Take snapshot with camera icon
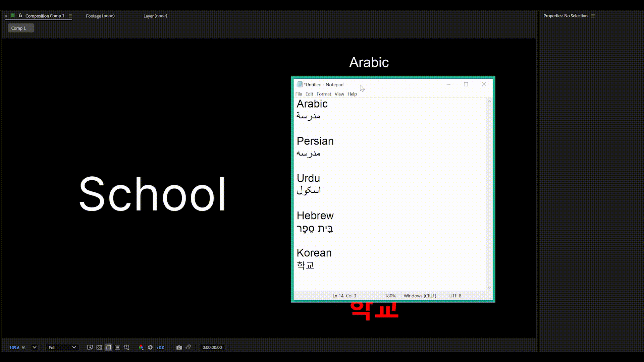Screen dimensions: 644x362 point(179,348)
